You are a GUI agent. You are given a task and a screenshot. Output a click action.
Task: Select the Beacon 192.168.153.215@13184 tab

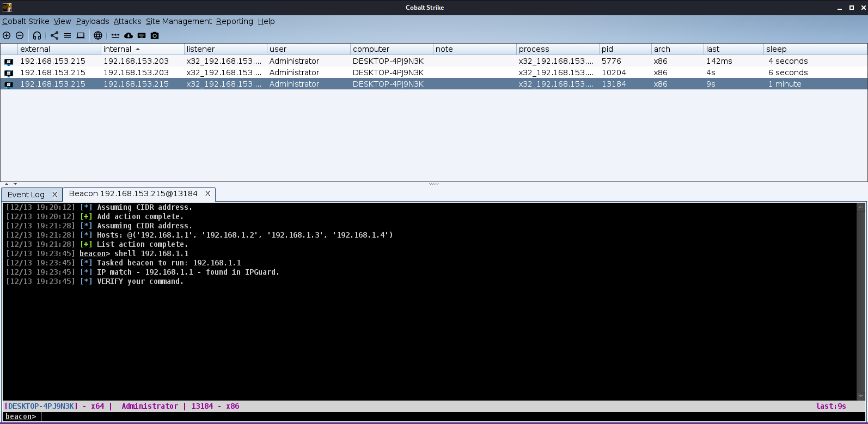click(x=133, y=194)
